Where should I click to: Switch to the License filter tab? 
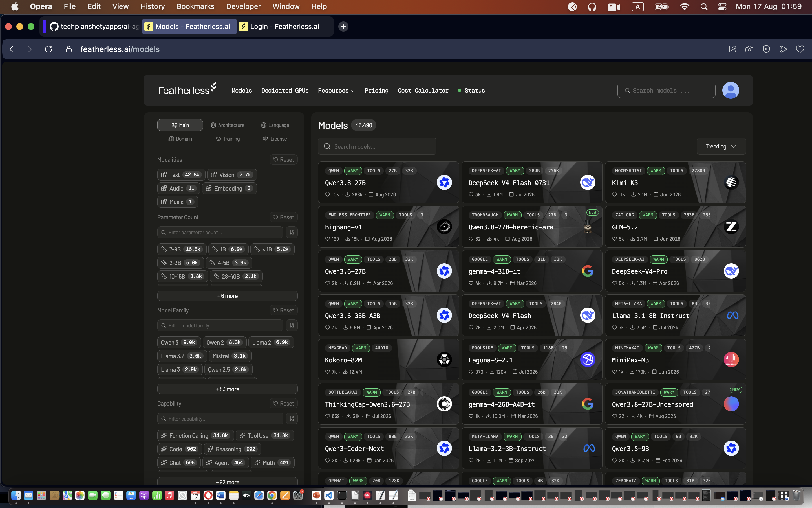pyautogui.click(x=275, y=139)
